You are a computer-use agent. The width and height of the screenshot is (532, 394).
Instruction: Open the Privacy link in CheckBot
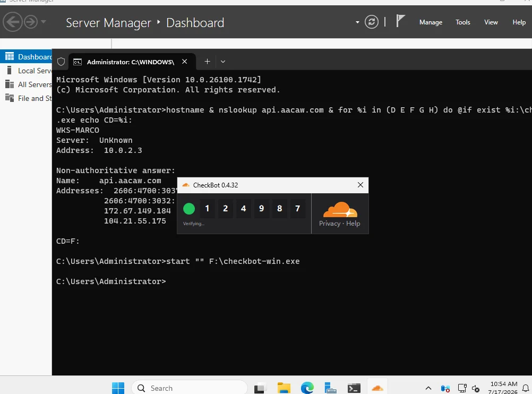(329, 224)
